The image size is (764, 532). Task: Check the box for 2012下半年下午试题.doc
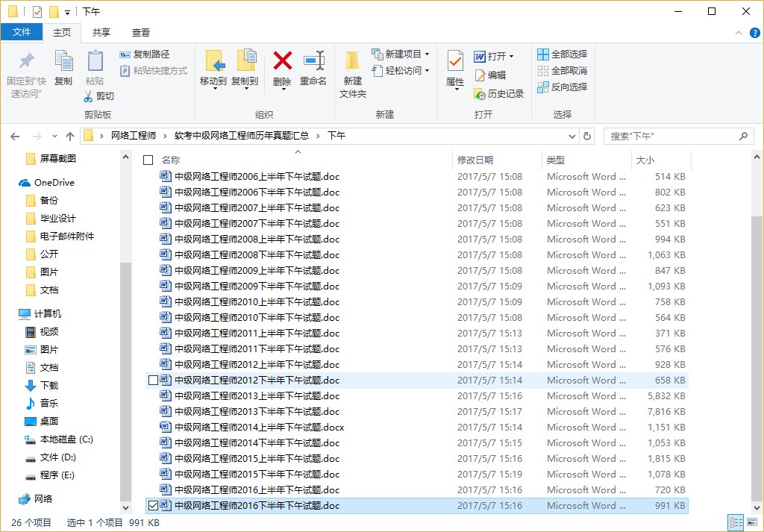click(x=153, y=380)
